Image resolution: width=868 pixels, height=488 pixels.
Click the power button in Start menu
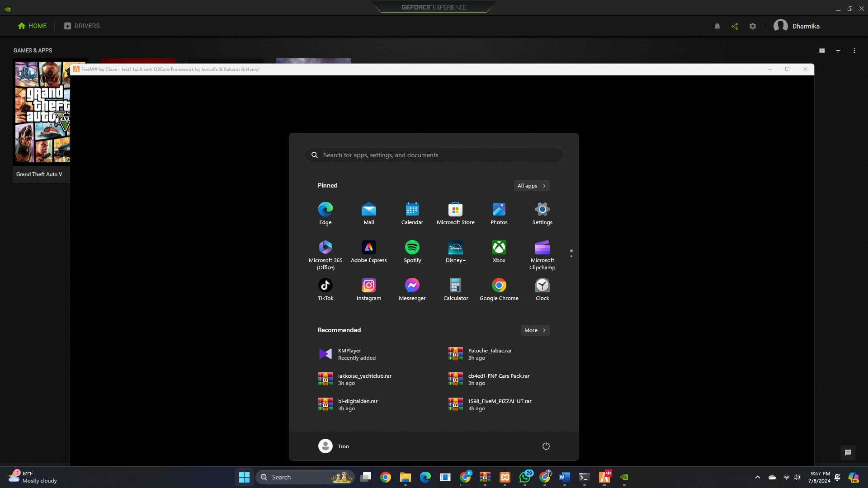tap(546, 446)
